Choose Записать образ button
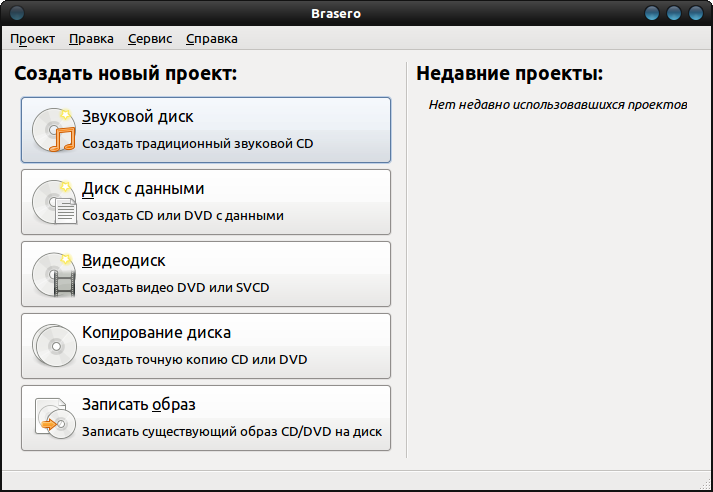The image size is (713, 492). tap(206, 418)
